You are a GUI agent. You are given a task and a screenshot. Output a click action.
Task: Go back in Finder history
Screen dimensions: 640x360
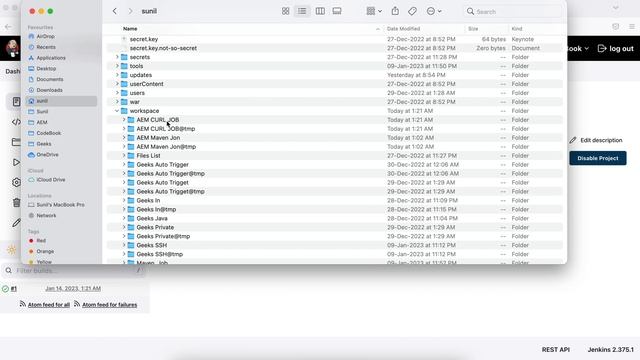click(x=115, y=11)
